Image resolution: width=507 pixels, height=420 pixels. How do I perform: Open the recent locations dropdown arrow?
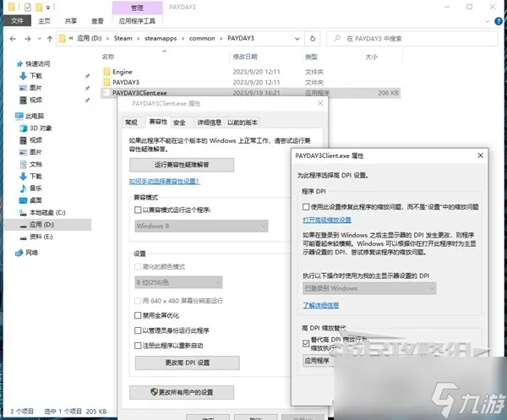pos(40,39)
